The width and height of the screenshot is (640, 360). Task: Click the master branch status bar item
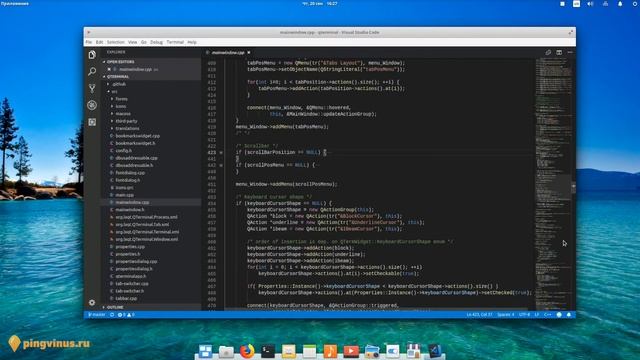(97, 315)
